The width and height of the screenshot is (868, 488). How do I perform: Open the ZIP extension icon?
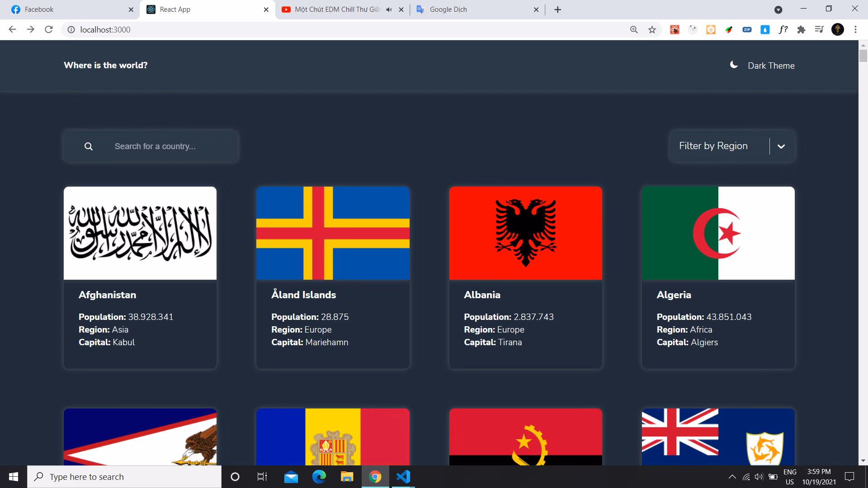pyautogui.click(x=747, y=30)
